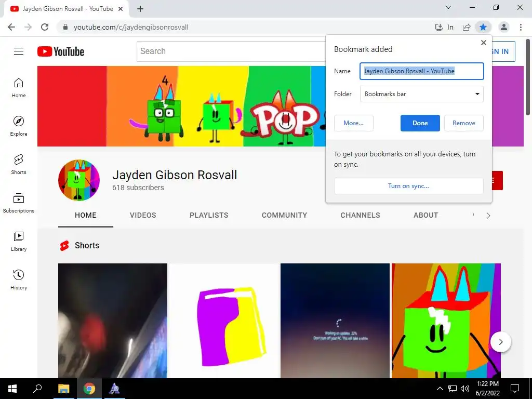
Task: Click the volume icon in system tray
Action: [465, 389]
